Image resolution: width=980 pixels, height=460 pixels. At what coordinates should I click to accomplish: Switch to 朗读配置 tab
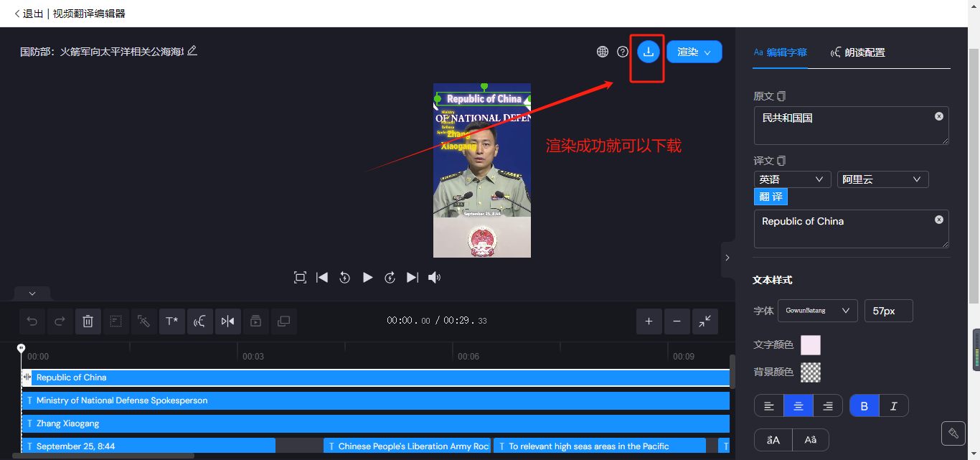pyautogui.click(x=858, y=52)
